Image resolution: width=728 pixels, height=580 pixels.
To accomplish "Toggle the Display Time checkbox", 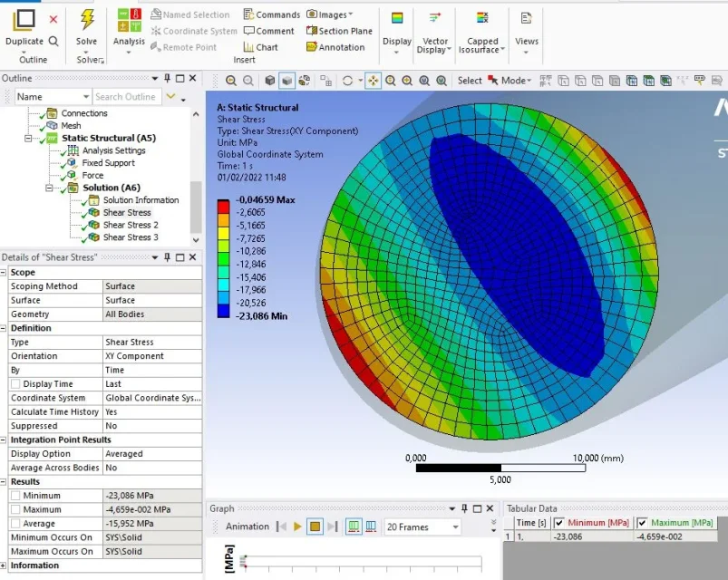I will coord(15,384).
